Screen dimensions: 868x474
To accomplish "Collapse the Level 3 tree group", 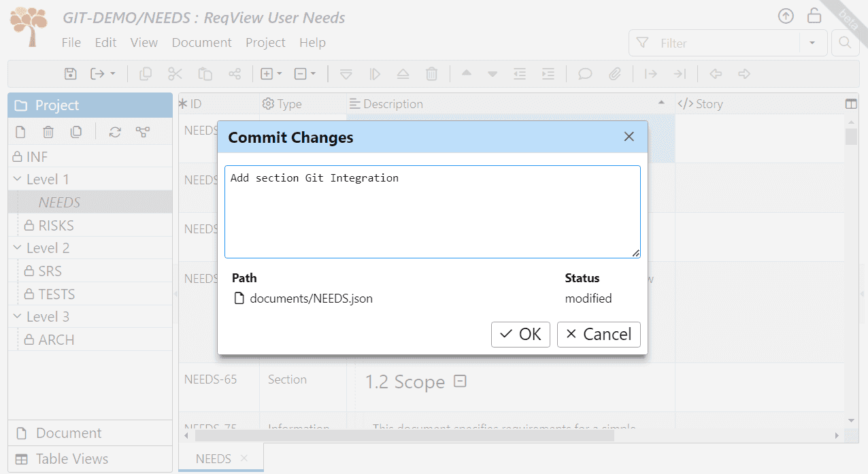I will [17, 317].
